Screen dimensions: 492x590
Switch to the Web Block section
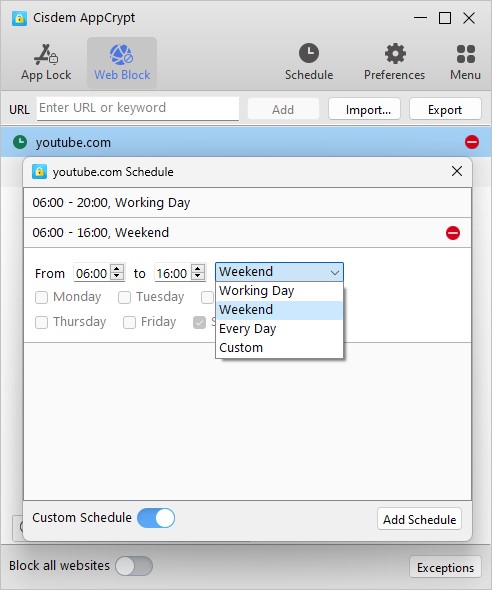pos(122,62)
